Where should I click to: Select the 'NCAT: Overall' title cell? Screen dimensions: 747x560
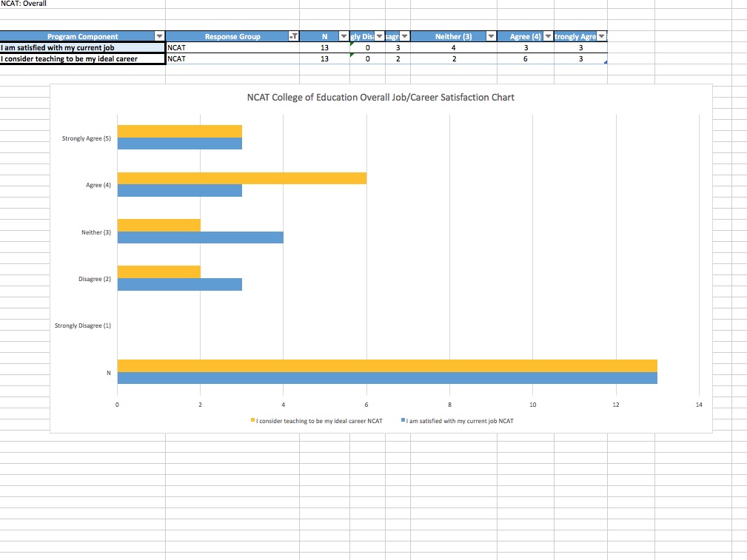[x=24, y=4]
